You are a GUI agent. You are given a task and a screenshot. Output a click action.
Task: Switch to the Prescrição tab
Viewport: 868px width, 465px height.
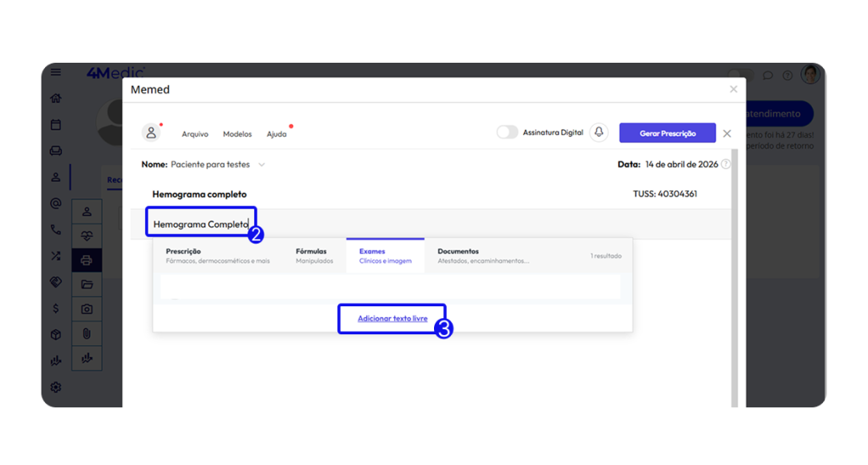217,255
